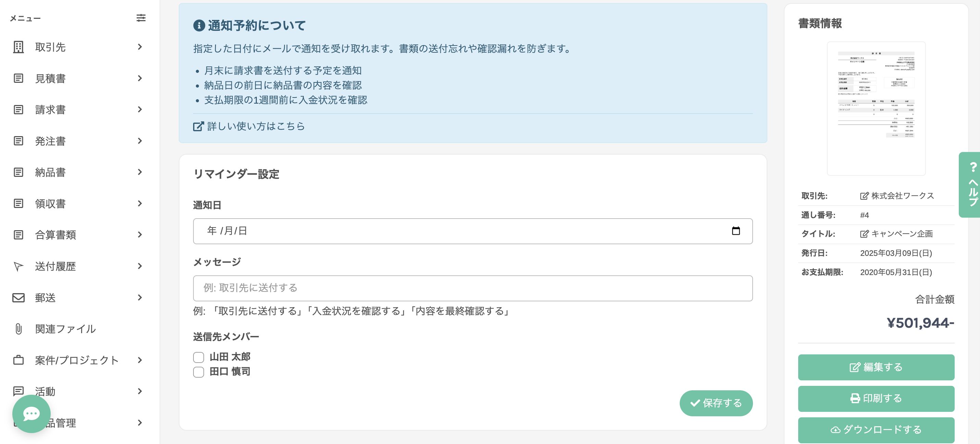980x444 pixels.
Task: Open the 納品書 menu item
Action: tap(79, 172)
